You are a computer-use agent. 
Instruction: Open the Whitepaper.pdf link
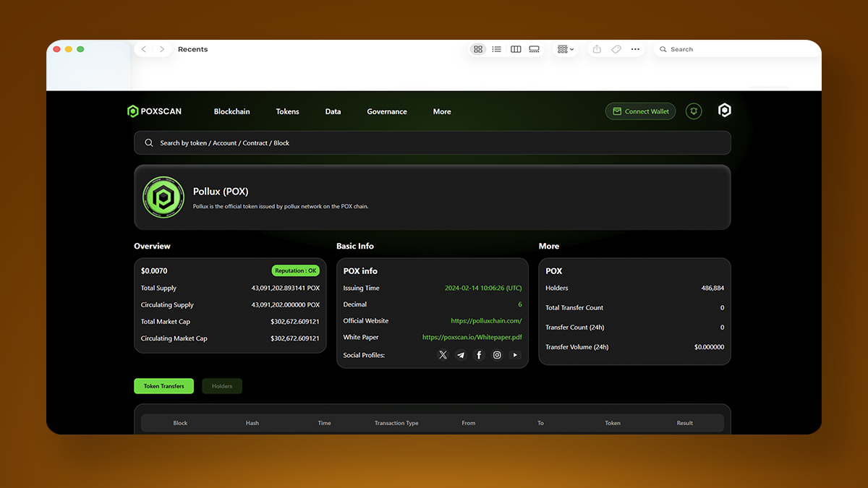click(x=472, y=338)
